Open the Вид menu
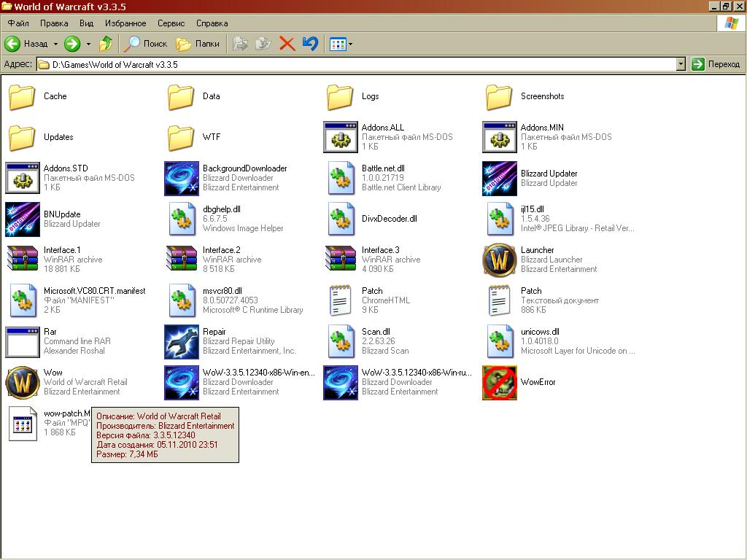The image size is (747, 560). click(86, 23)
